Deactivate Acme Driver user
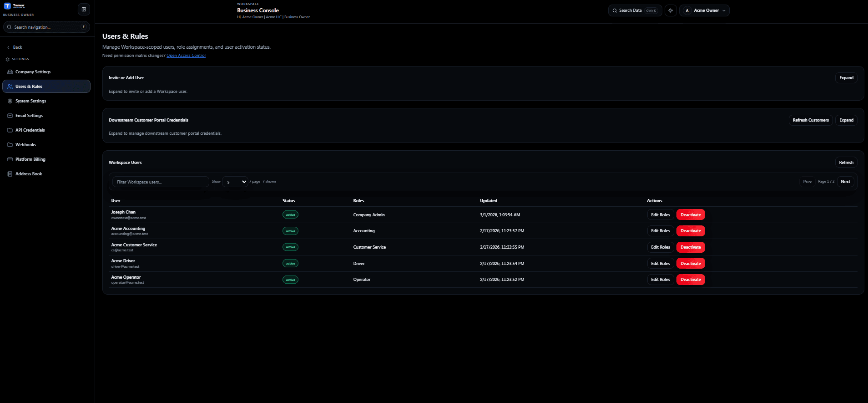Image resolution: width=868 pixels, height=403 pixels. pyautogui.click(x=691, y=264)
